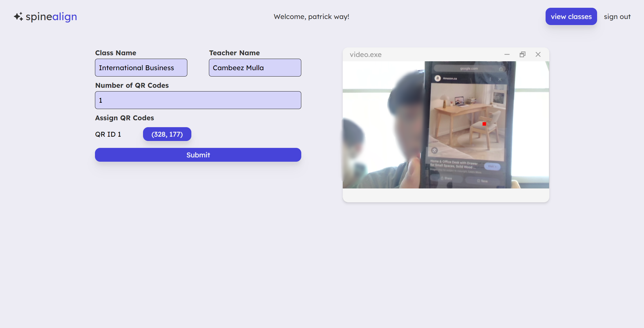Click the sparkle logo icon

18,17
